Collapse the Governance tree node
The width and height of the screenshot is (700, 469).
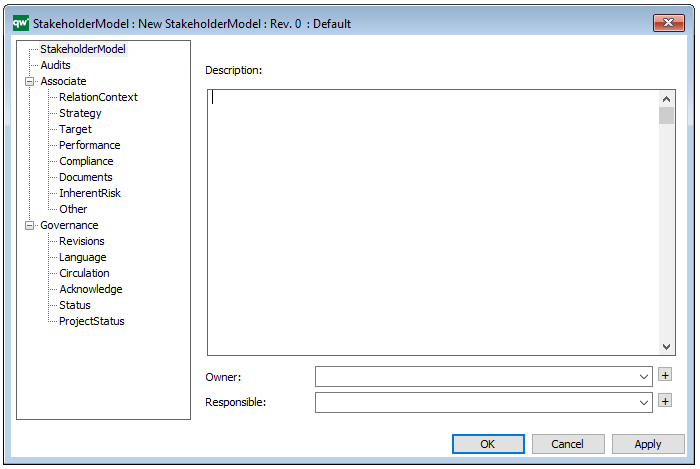[29, 226]
